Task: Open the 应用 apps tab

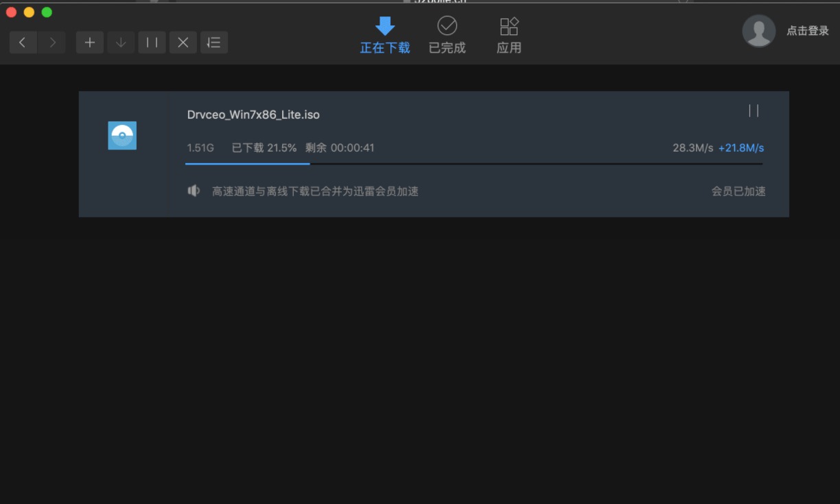Action: pos(509,36)
